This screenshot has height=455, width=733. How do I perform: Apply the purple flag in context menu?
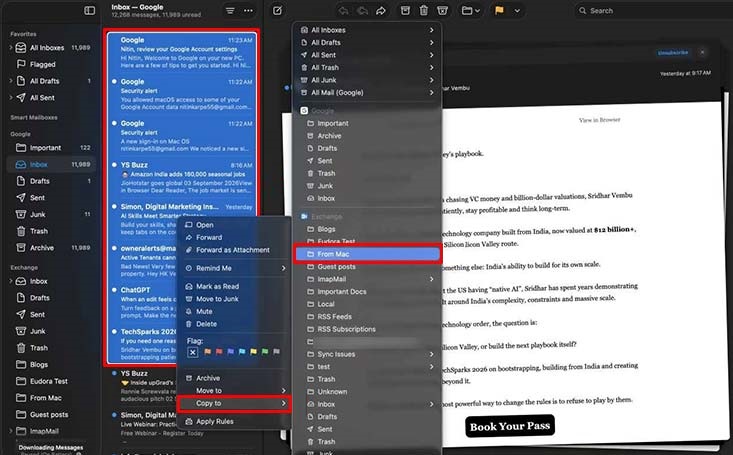(230, 352)
